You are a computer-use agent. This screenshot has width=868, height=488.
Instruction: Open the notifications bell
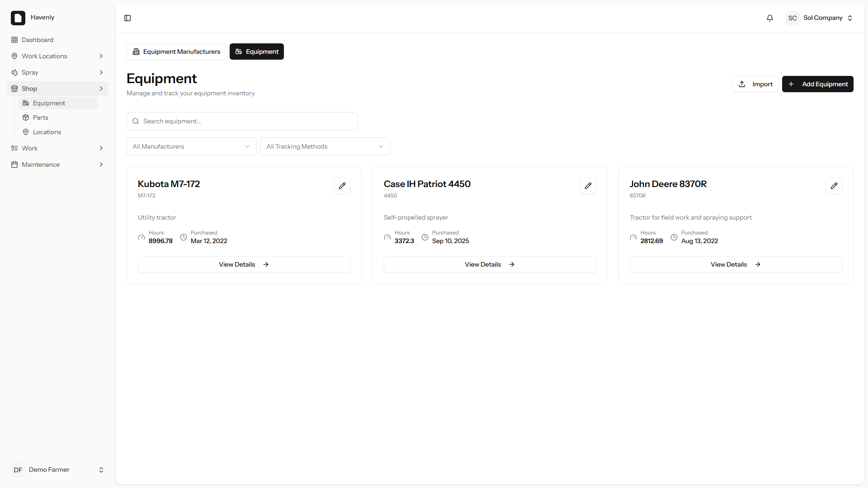point(770,18)
